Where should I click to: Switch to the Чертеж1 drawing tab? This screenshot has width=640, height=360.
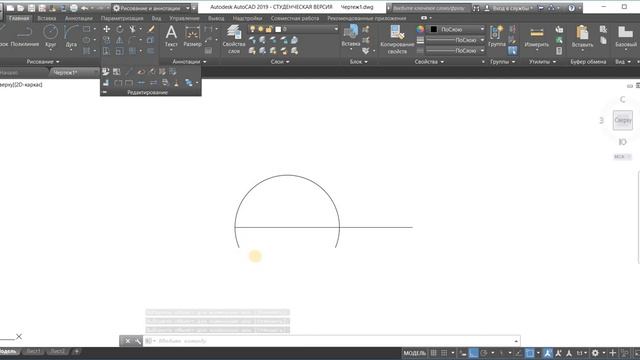pos(65,72)
